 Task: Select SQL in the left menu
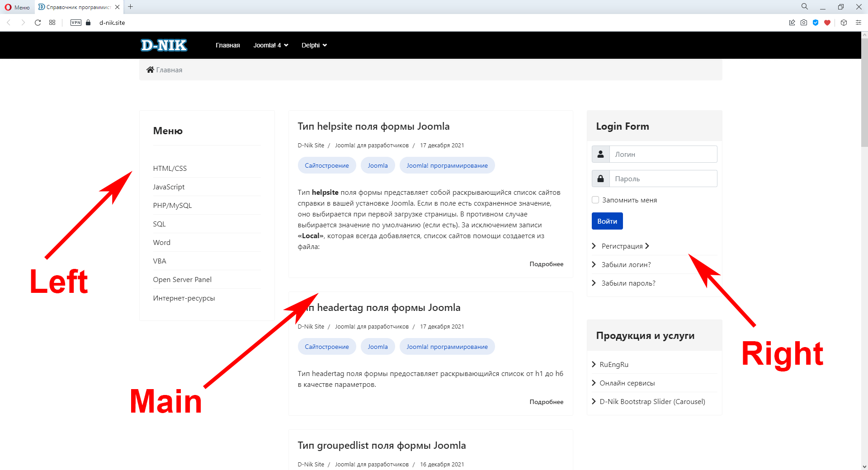159,224
